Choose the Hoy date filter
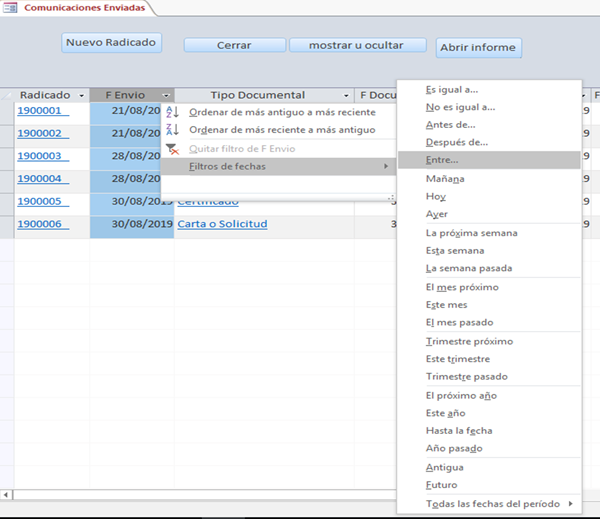 [435, 197]
